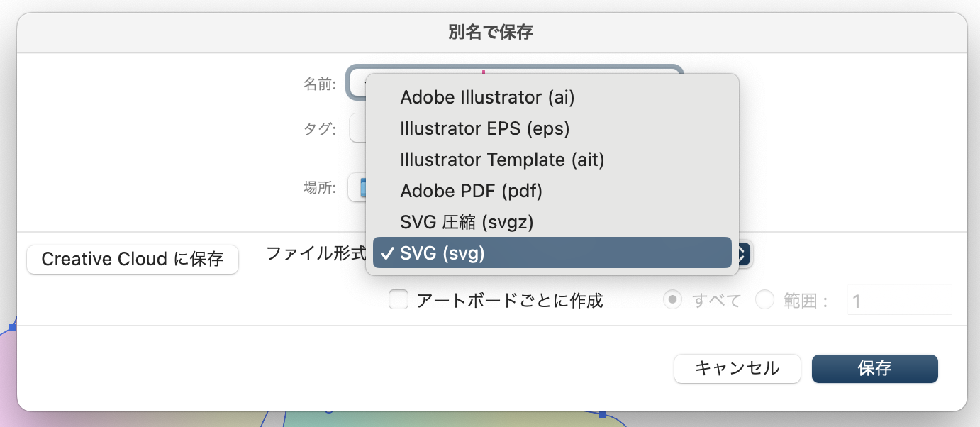This screenshot has width=980, height=427.
Task: Click the 名前 filename text field
Action: [357, 84]
